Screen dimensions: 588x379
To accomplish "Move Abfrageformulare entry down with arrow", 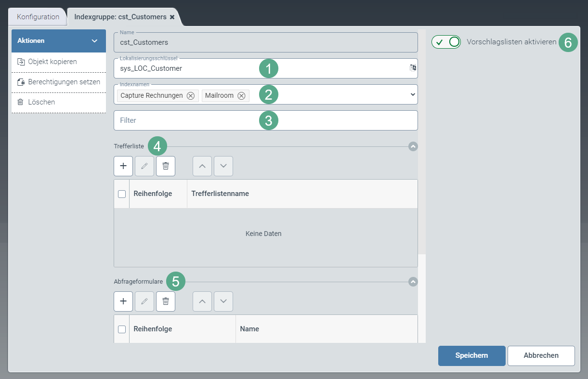I will pyautogui.click(x=223, y=301).
